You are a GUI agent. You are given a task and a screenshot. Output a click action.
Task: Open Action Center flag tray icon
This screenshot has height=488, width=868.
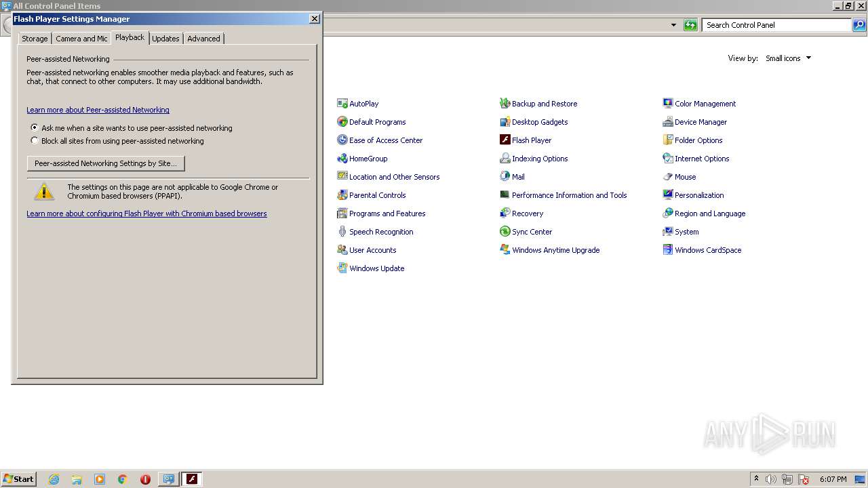tap(804, 479)
